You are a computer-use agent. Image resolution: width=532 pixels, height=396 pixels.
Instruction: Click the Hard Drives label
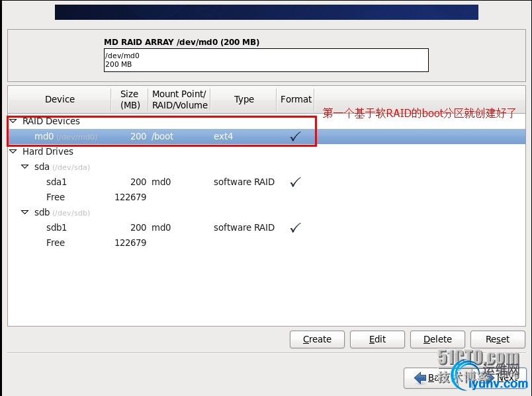click(x=48, y=151)
